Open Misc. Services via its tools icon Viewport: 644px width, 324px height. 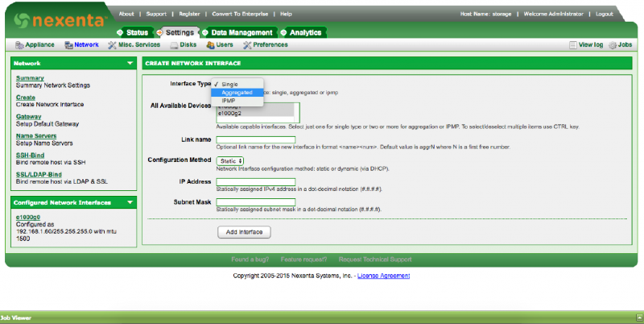click(x=114, y=45)
